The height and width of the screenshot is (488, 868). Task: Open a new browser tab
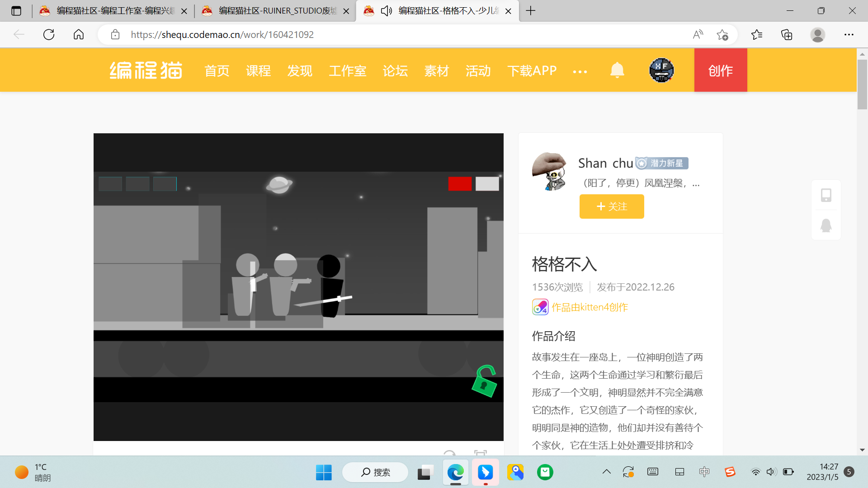click(531, 11)
